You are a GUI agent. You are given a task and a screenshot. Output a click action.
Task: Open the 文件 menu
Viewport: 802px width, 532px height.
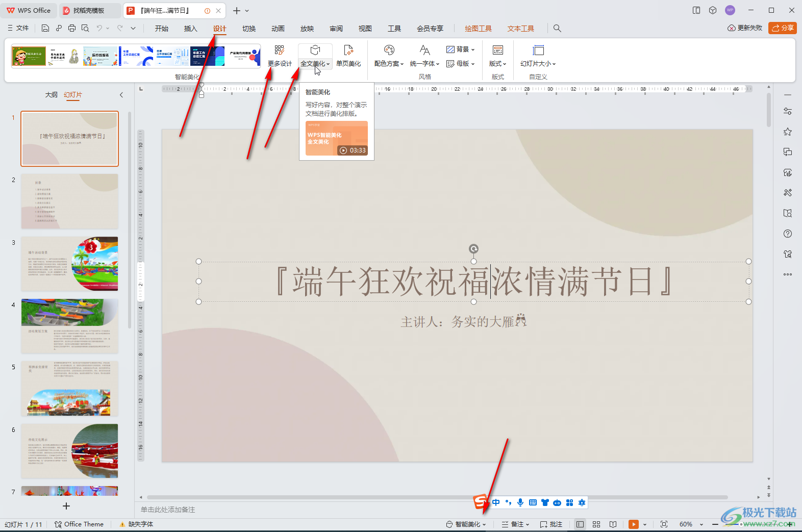[18, 28]
